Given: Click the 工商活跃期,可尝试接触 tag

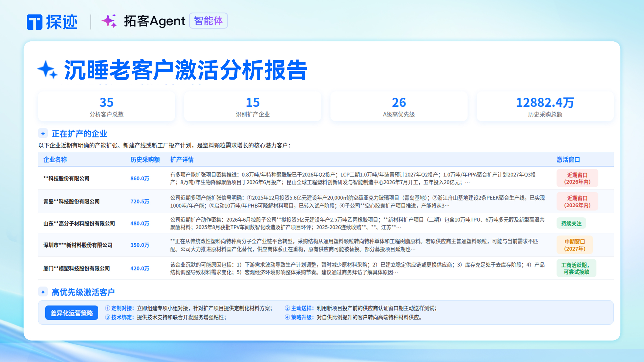Looking at the screenshot, I should tap(576, 268).
